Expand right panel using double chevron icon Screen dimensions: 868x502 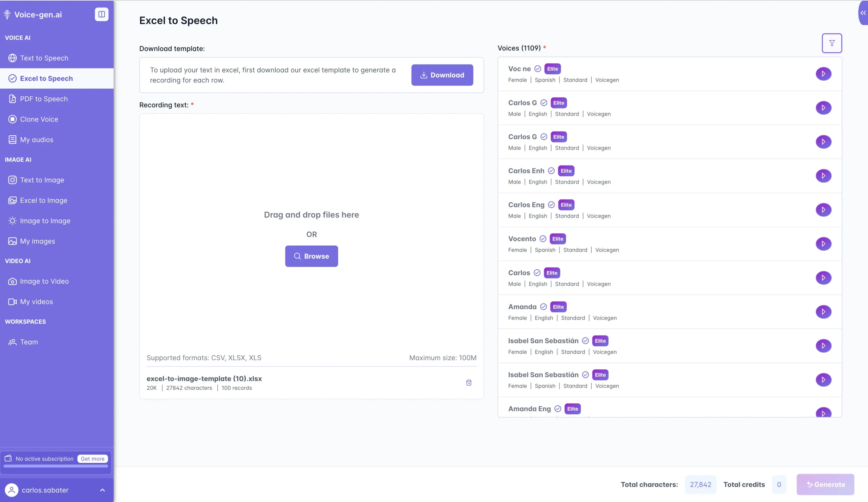tap(863, 13)
